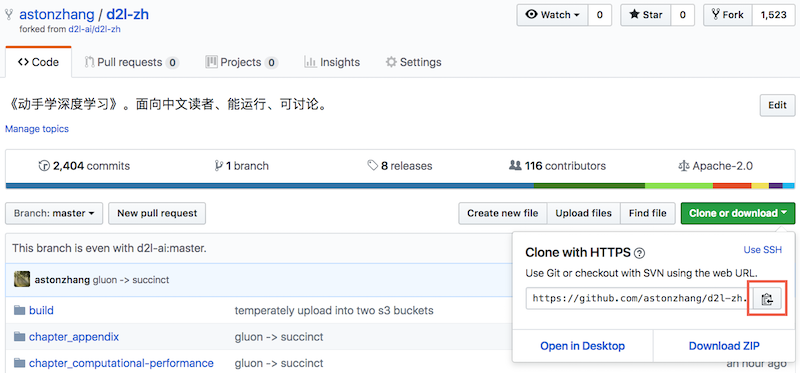
Task: Click the Download ZIP link
Action: click(724, 346)
